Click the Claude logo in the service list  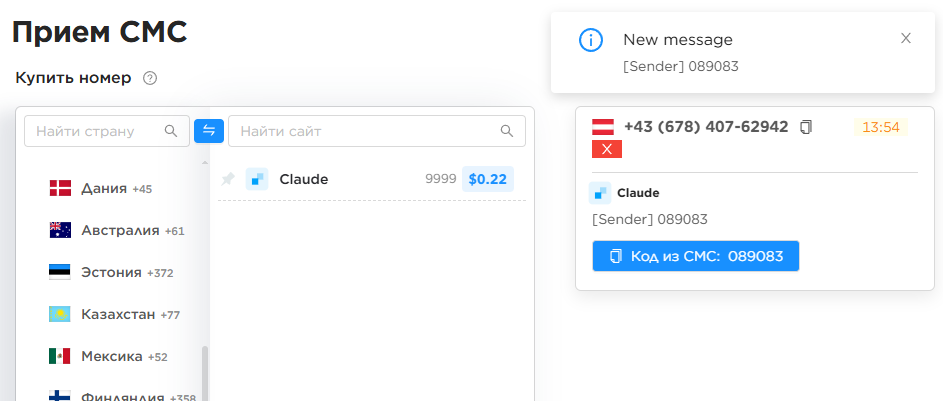[x=257, y=179]
